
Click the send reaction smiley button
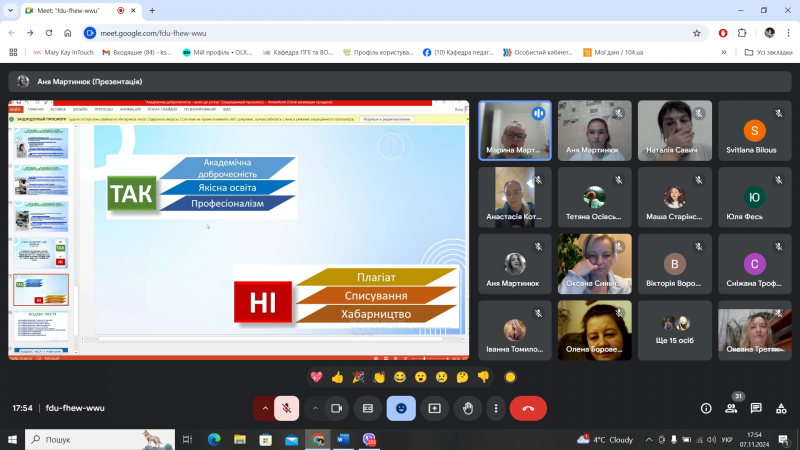pyautogui.click(x=401, y=408)
